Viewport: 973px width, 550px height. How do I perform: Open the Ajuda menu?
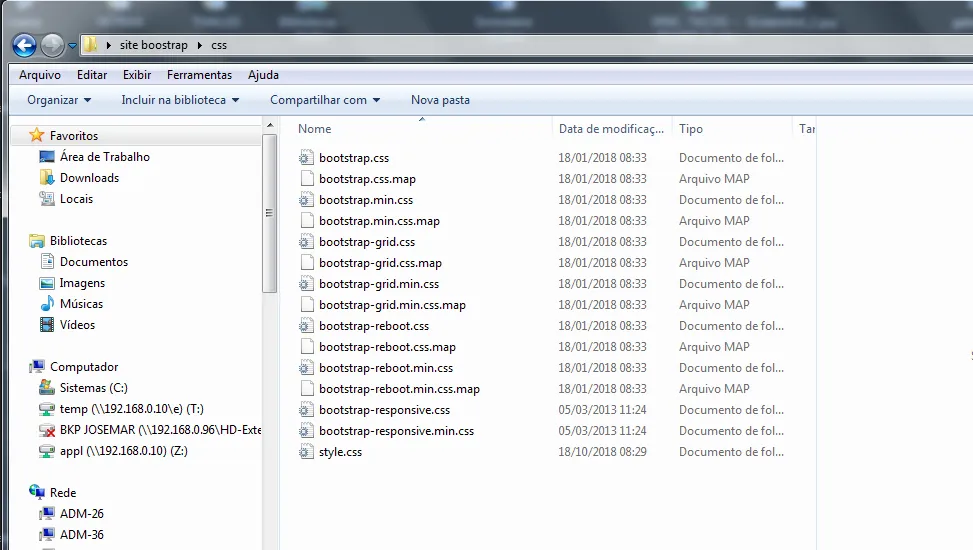pyautogui.click(x=263, y=74)
